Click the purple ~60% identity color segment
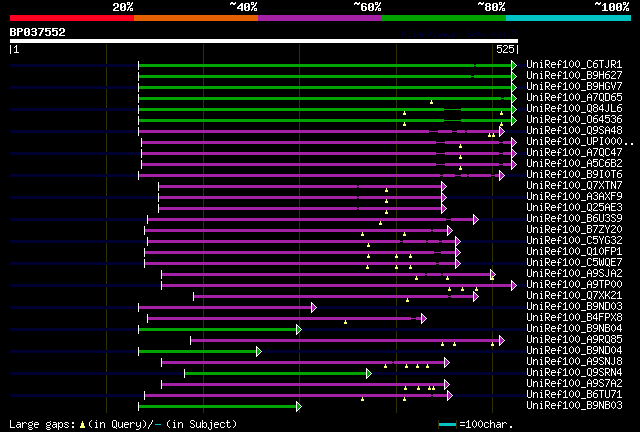Screen dimensions: 640x432 [x=320, y=18]
